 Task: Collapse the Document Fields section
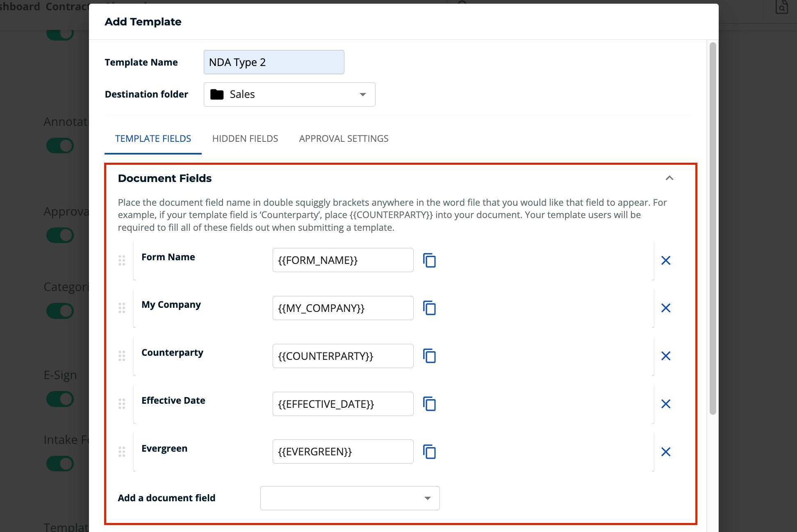[670, 179]
